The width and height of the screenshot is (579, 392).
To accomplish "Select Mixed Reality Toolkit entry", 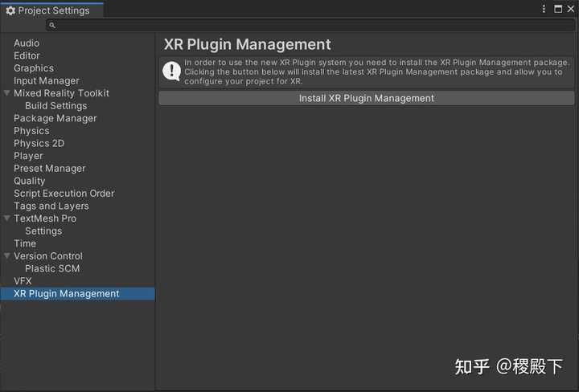I will 61,93.
